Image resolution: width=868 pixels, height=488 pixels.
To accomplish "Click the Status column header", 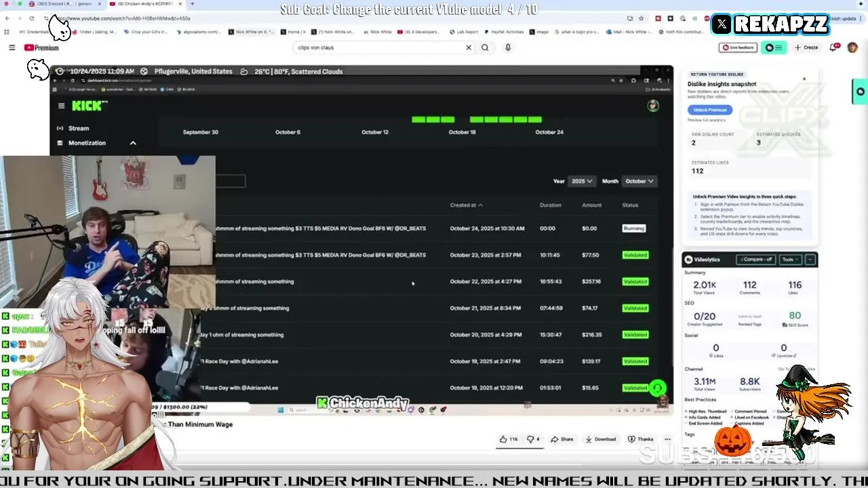I will click(630, 205).
